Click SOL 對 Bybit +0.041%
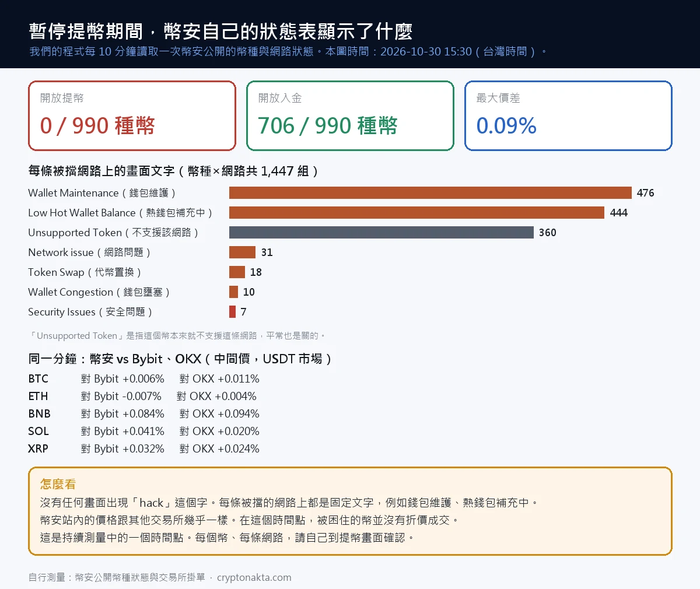 tap(123, 432)
